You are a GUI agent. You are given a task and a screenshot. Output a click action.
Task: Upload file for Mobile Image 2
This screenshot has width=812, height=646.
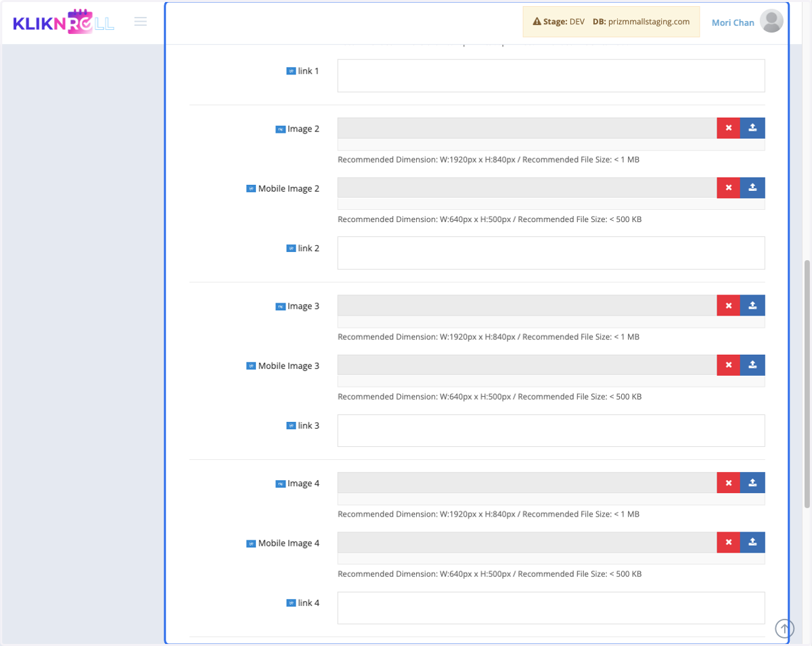[x=752, y=188]
